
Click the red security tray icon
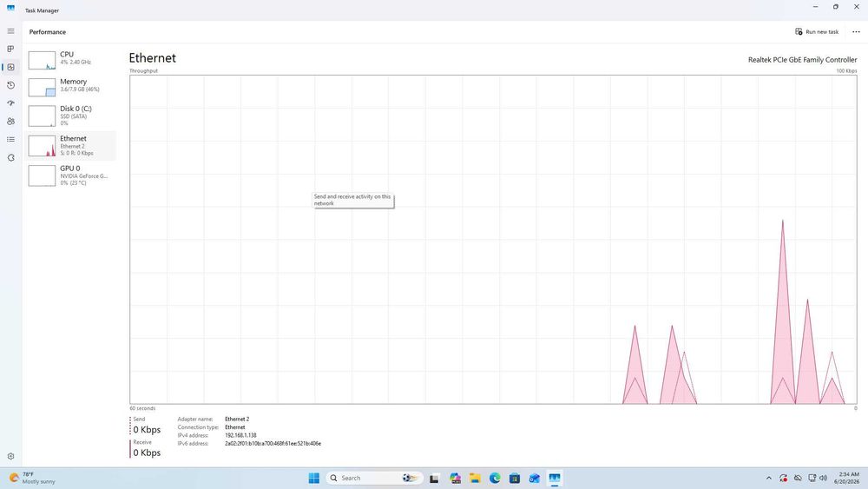pos(783,478)
